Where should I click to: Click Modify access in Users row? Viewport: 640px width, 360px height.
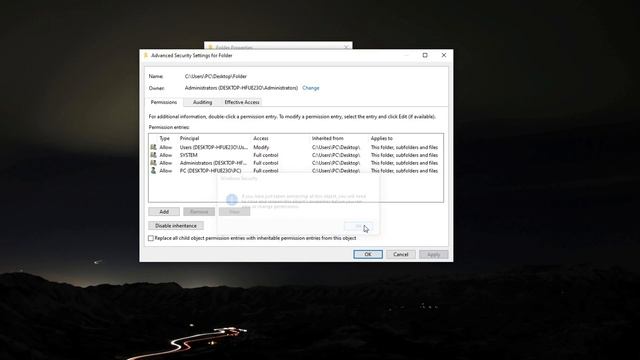pyautogui.click(x=261, y=147)
